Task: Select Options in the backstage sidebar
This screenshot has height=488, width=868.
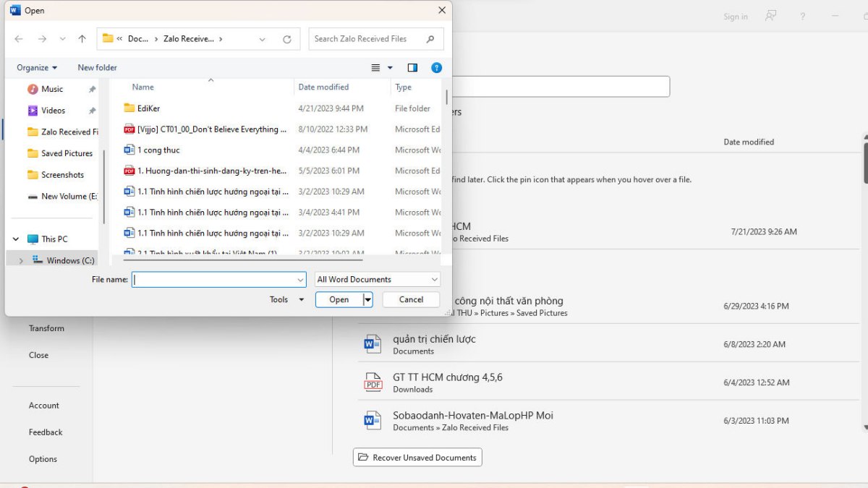Action: [x=43, y=459]
